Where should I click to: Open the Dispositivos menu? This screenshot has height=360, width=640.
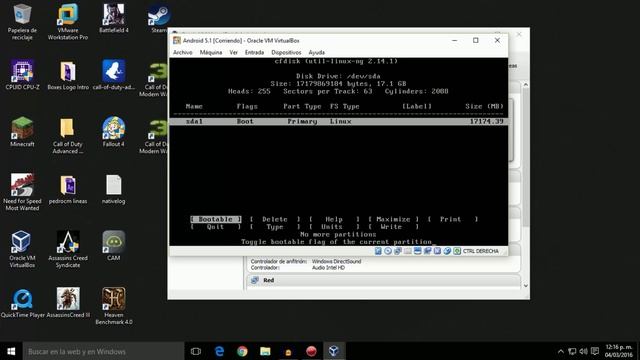coord(286,53)
